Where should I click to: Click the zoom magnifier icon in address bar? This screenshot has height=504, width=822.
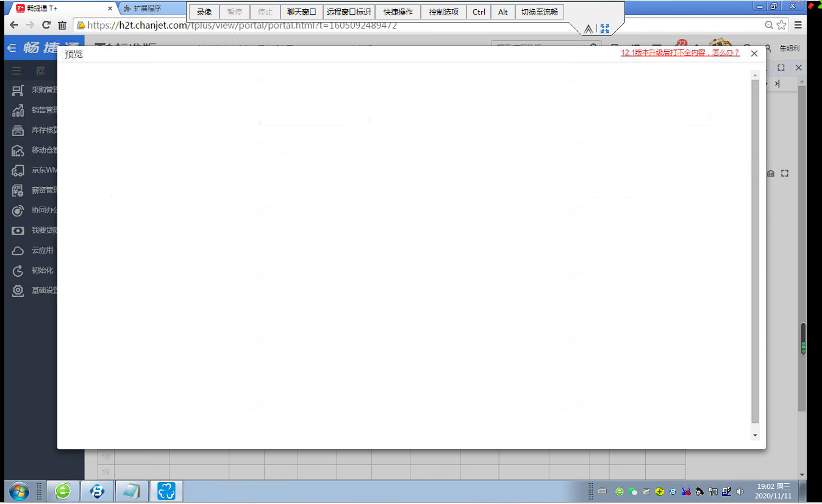[770, 25]
